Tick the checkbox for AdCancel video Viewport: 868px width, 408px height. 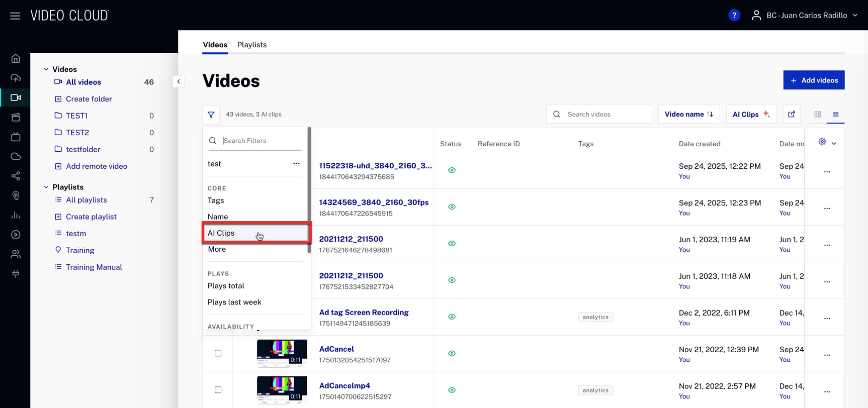[x=218, y=353]
